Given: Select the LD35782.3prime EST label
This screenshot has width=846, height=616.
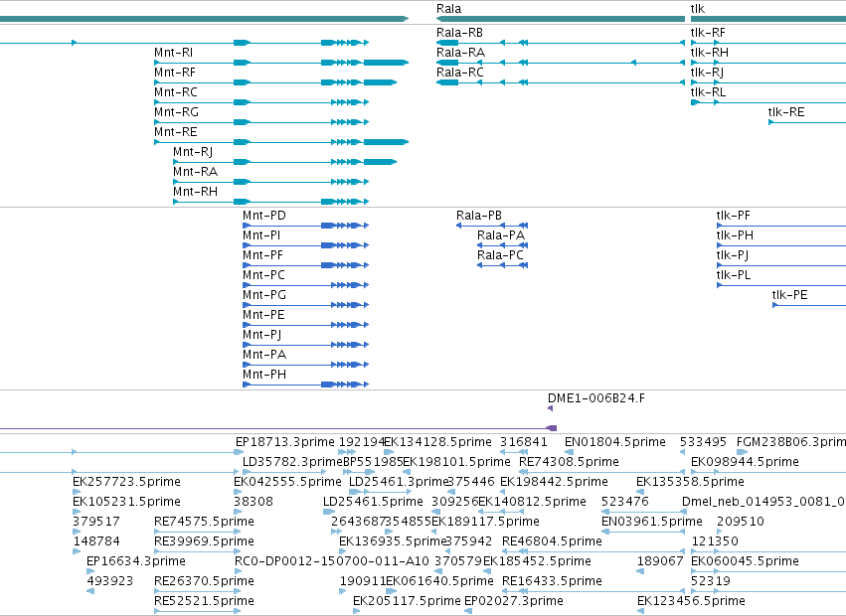Looking at the screenshot, I should (x=292, y=462).
